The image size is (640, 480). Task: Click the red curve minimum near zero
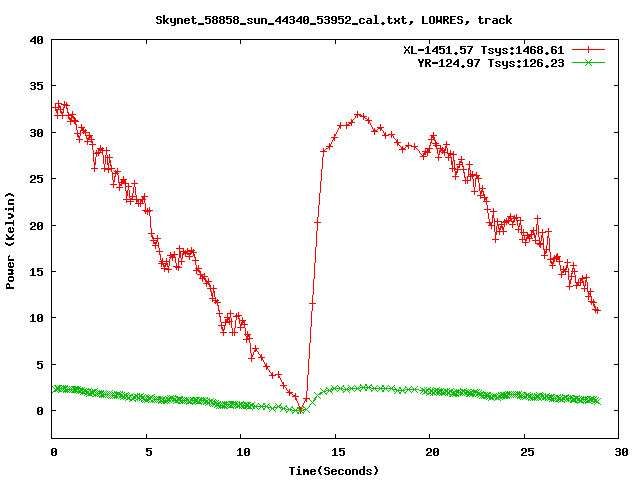pos(300,410)
